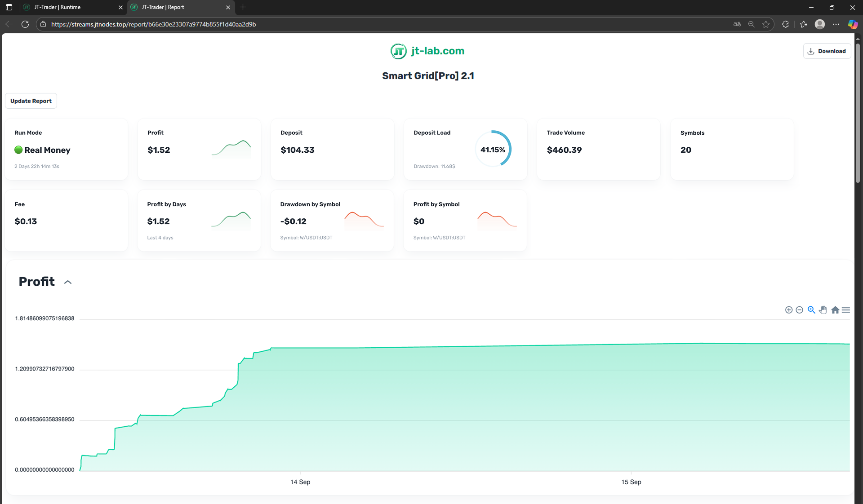
Task: Click chart zoom out minus icon
Action: click(x=799, y=310)
